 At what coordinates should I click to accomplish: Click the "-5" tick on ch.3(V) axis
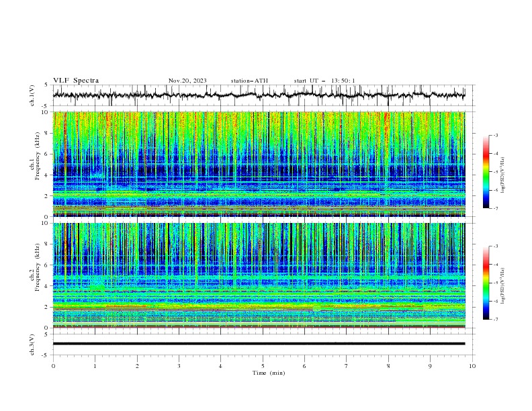pos(46,355)
